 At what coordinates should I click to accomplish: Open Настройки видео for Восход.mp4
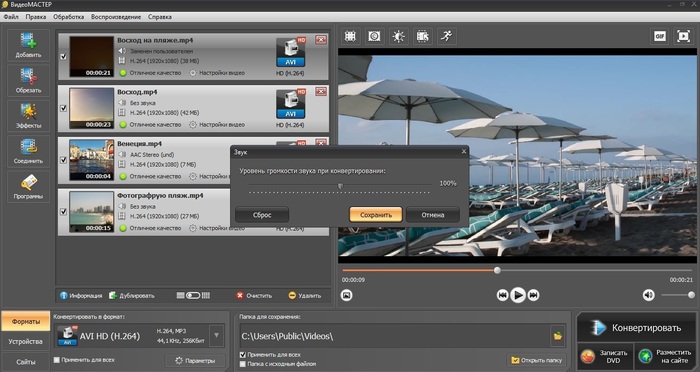coord(217,125)
